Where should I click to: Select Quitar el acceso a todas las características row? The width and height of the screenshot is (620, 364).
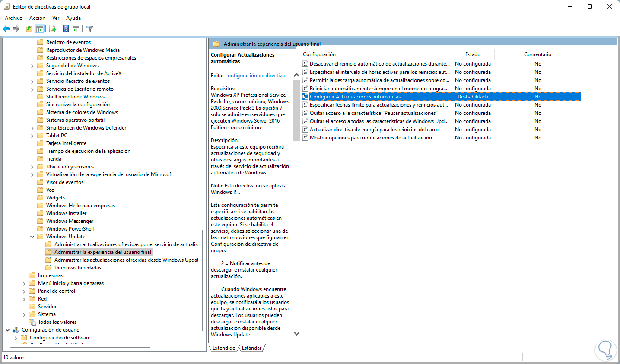[442, 121]
